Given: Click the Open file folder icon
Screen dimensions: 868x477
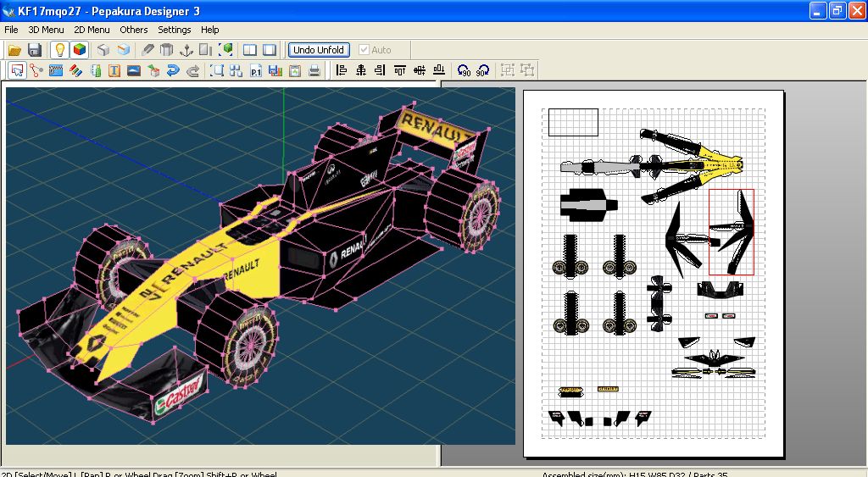Looking at the screenshot, I should 15,50.
